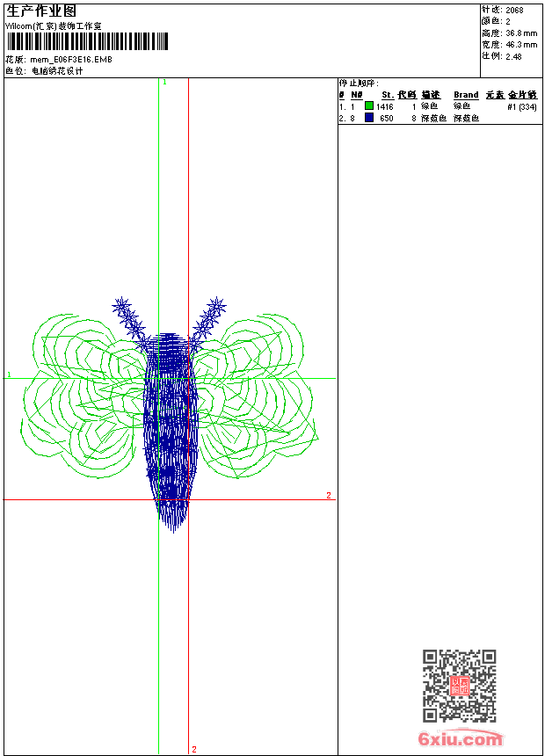
Task: Click the green color swatch in row 1
Action: pos(369,105)
